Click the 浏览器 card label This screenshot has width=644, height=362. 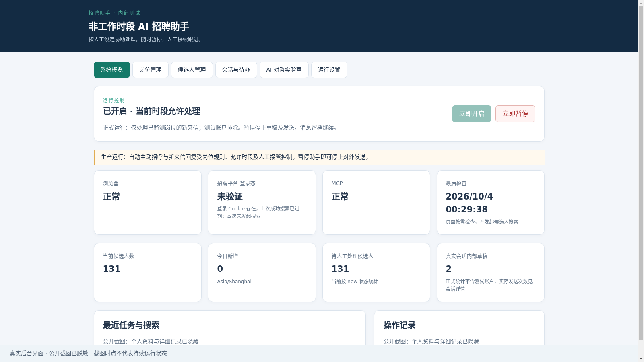click(111, 183)
